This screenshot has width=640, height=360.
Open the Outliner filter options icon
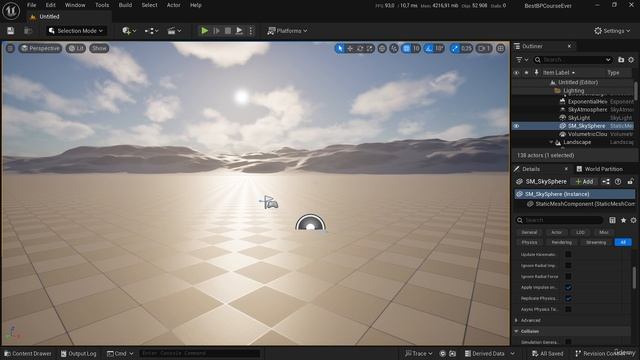(x=522, y=60)
